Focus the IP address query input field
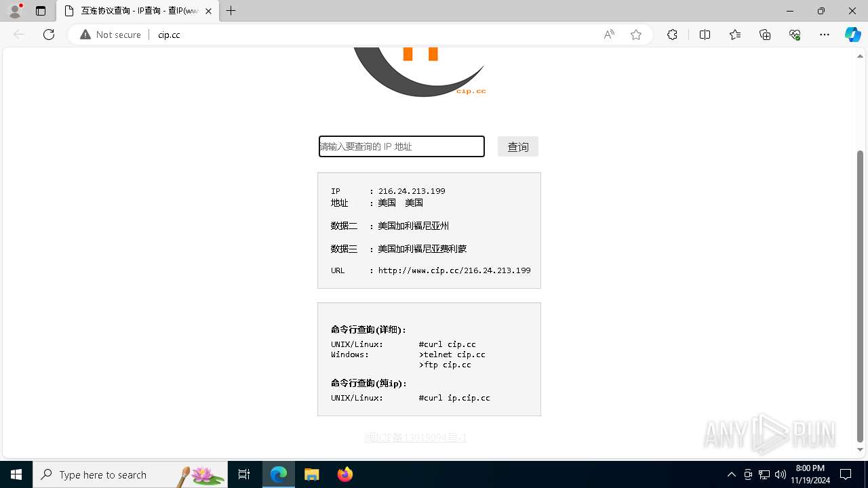This screenshot has height=488, width=868. coord(401,146)
